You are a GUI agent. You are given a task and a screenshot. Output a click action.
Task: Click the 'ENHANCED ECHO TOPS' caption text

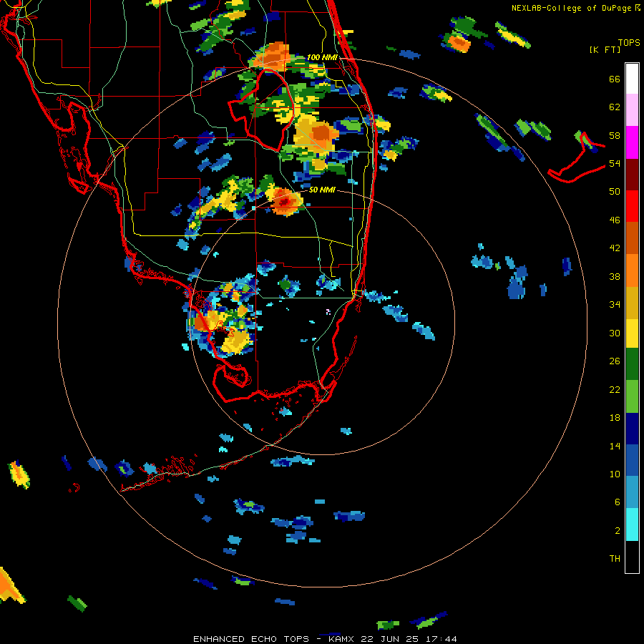pyautogui.click(x=251, y=639)
